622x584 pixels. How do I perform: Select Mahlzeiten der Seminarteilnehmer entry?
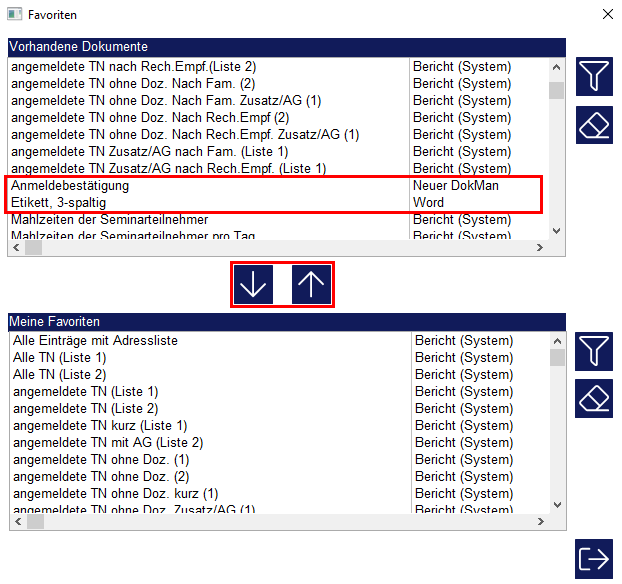110,220
